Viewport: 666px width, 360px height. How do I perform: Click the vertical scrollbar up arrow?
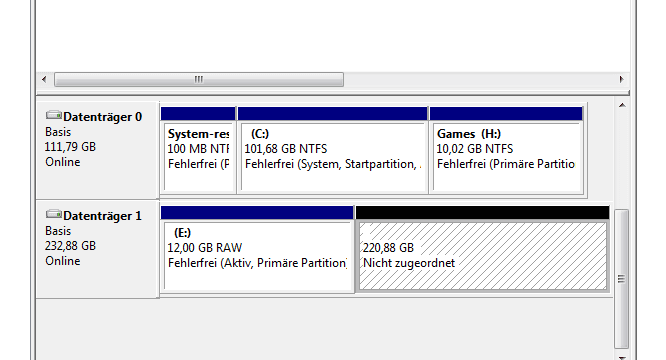pyautogui.click(x=622, y=105)
